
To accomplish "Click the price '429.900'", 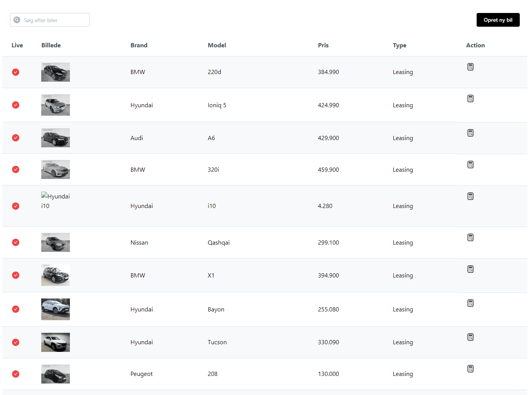I will [x=328, y=138].
